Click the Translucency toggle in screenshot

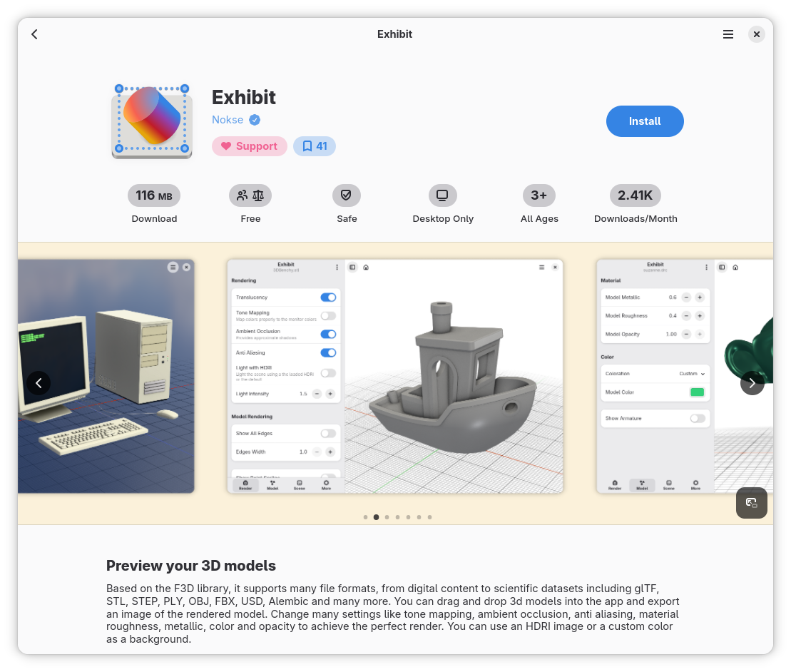[x=328, y=297]
